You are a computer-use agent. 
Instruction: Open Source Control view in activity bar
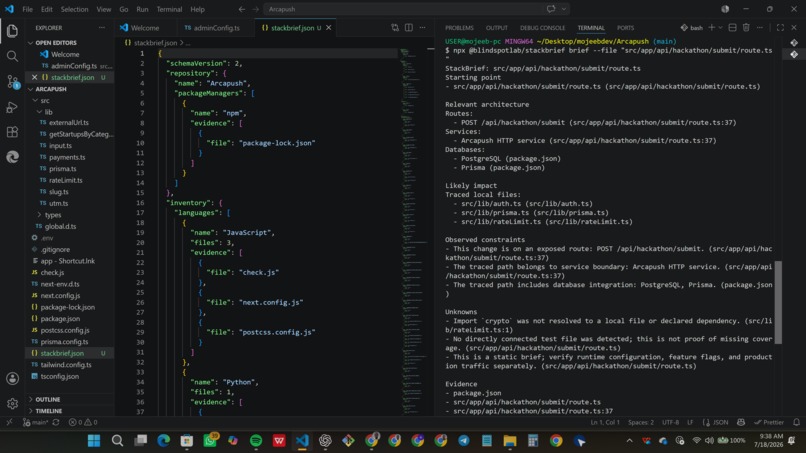point(12,82)
